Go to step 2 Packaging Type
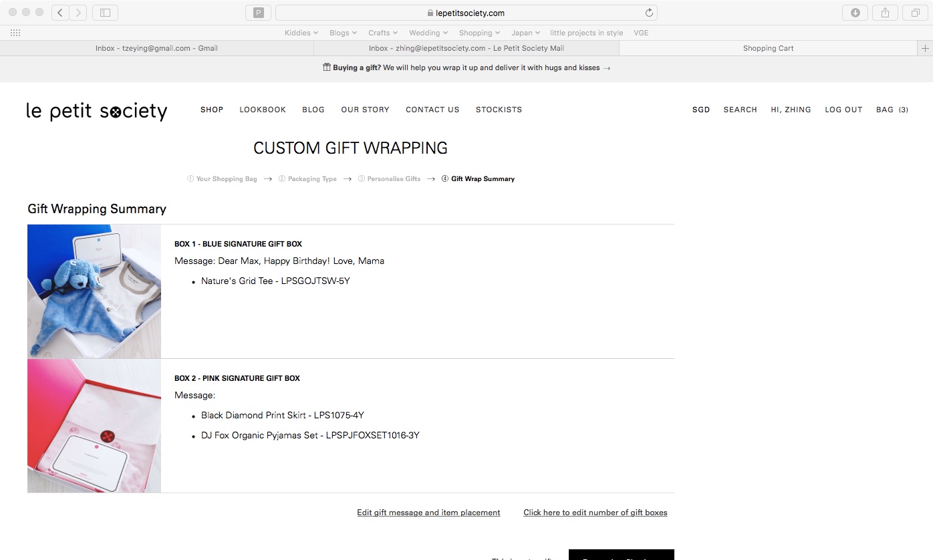 coord(307,179)
